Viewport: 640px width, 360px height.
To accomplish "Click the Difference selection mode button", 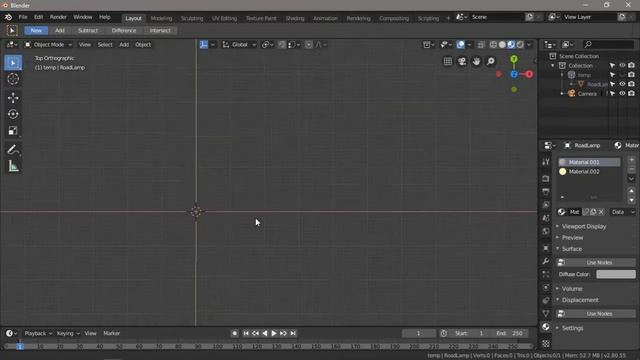I will click(124, 31).
